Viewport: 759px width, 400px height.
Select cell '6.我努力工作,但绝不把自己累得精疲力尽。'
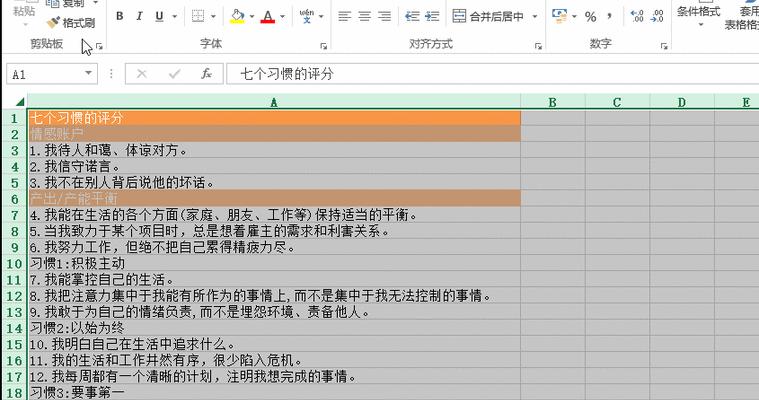[274, 247]
